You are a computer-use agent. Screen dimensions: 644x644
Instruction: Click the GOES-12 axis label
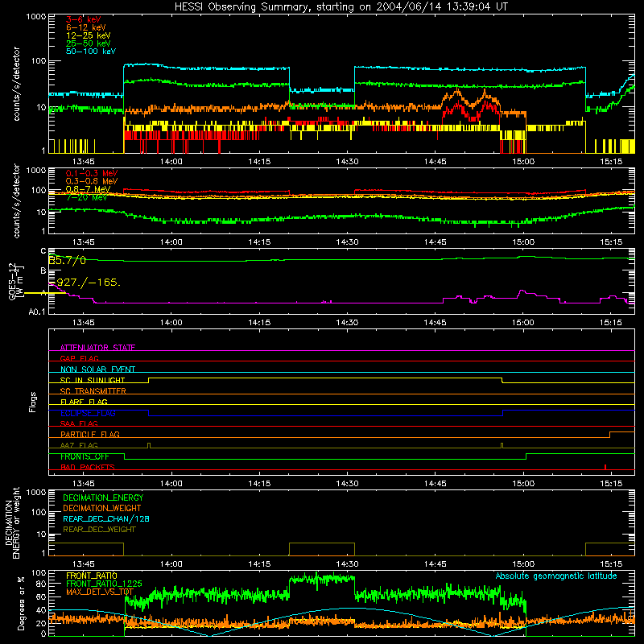point(12,281)
